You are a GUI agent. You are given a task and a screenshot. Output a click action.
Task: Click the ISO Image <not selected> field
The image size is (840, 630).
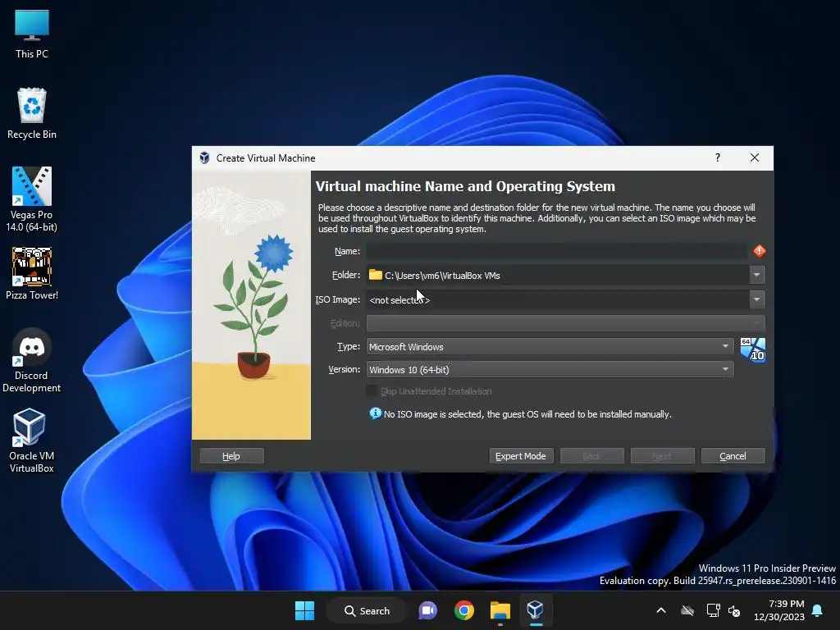pos(557,299)
